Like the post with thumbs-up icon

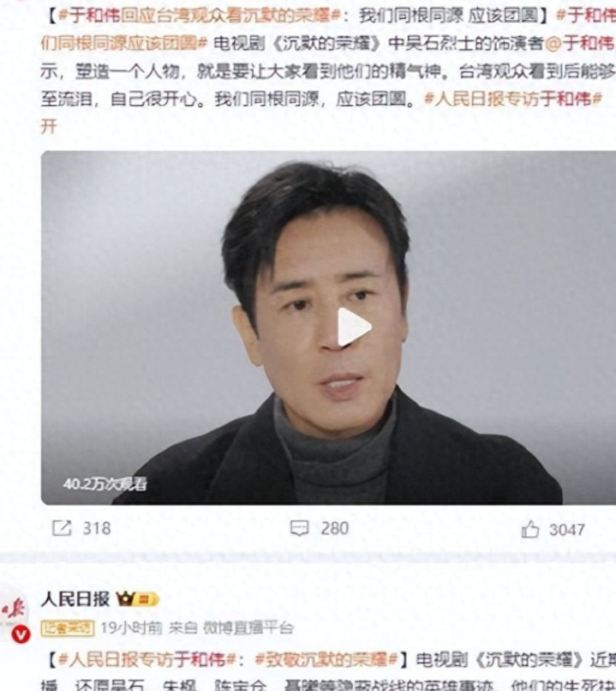click(530, 529)
